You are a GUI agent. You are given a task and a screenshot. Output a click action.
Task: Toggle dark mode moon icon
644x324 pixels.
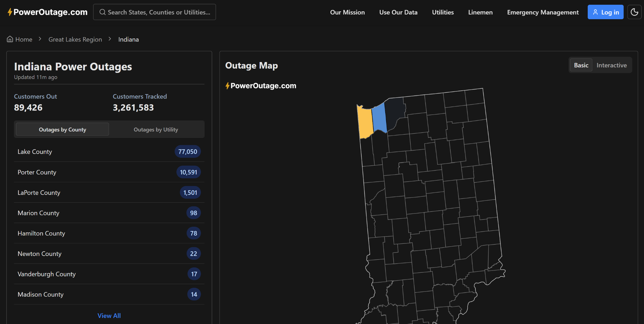[x=634, y=12]
